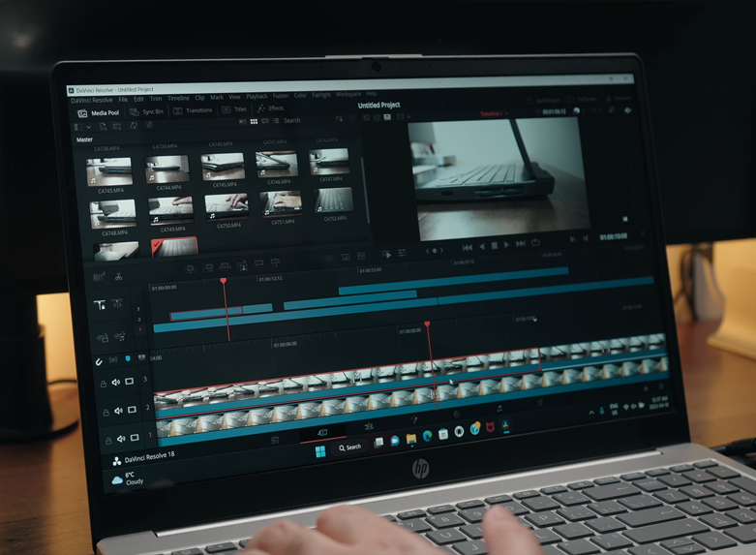
Task: Select clip thumbnail C4751.MP4
Action: point(281,203)
